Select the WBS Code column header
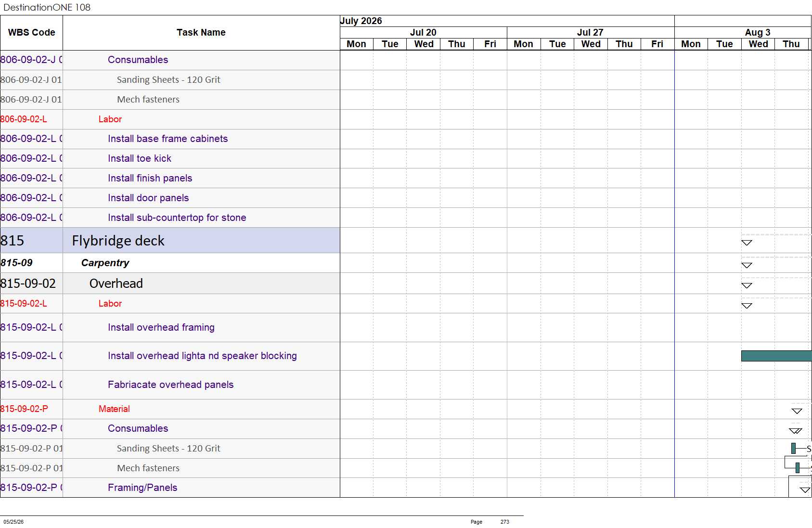 pyautogui.click(x=32, y=33)
